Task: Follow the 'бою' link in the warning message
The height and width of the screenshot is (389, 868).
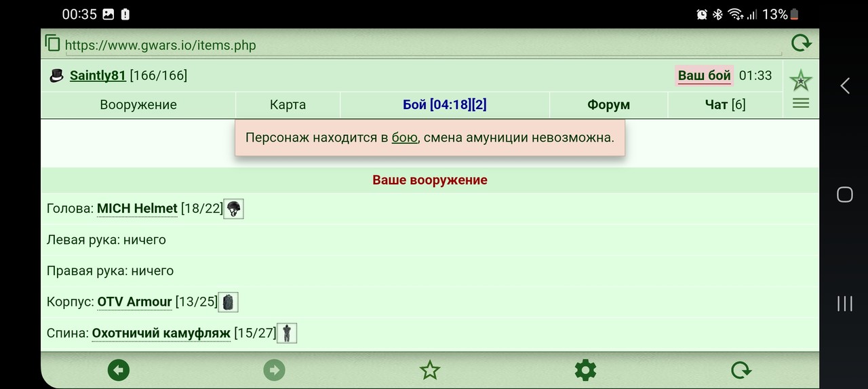Action: pos(405,138)
